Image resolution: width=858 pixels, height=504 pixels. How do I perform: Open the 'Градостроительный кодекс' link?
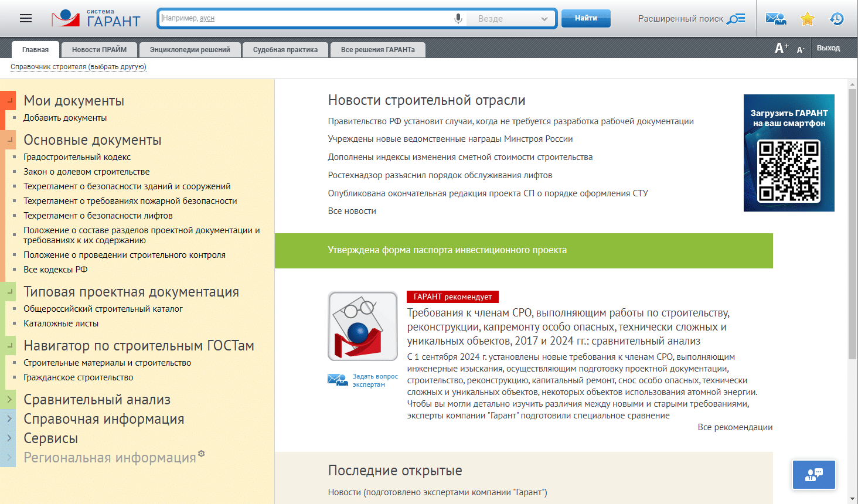(77, 157)
